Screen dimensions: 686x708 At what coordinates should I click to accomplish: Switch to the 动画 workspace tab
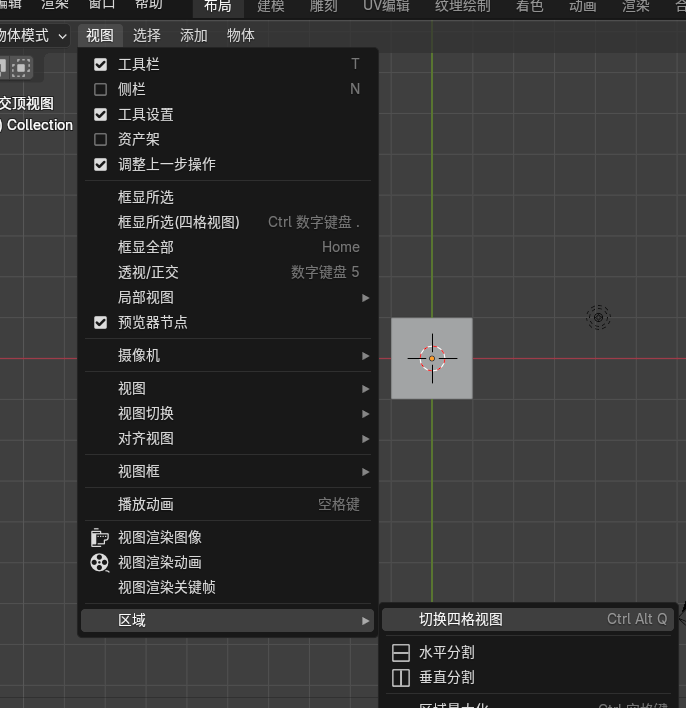(x=583, y=6)
